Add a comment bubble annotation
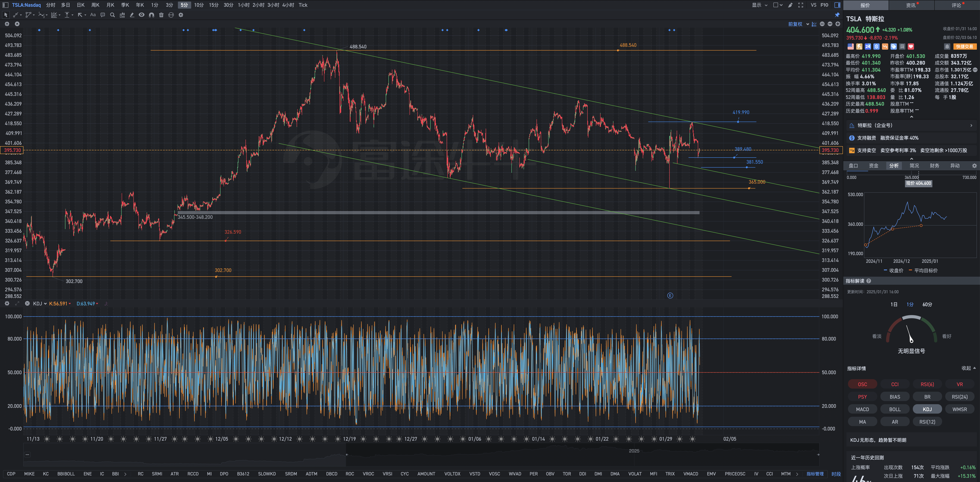Image resolution: width=980 pixels, height=482 pixels. tap(103, 15)
